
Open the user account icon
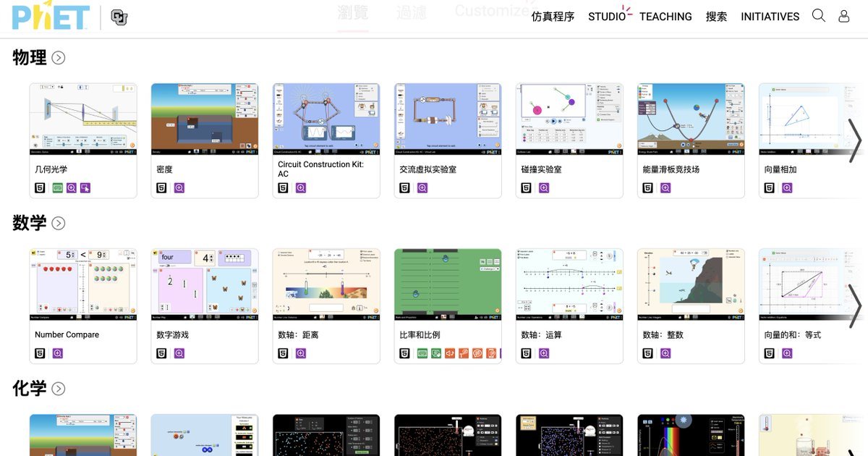pos(843,16)
